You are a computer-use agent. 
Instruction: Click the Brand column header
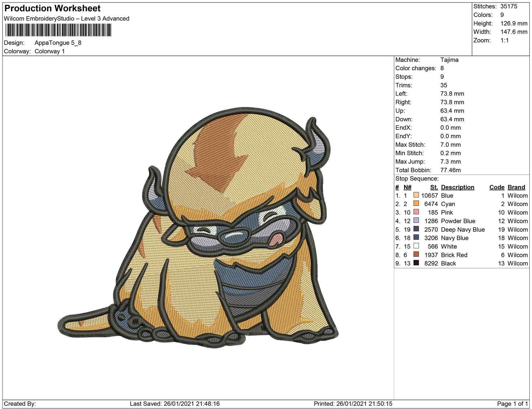click(x=516, y=187)
